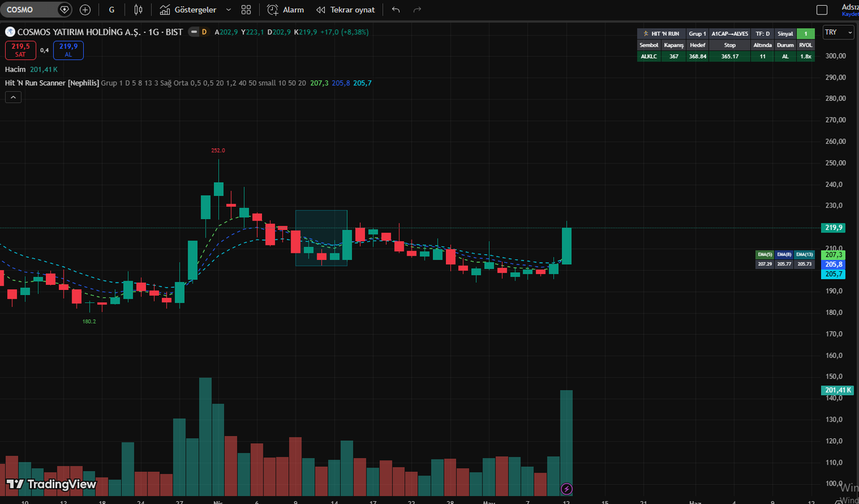This screenshot has height=504, width=859.
Task: Expand the indicators favorites dropdown arrow
Action: tap(228, 10)
